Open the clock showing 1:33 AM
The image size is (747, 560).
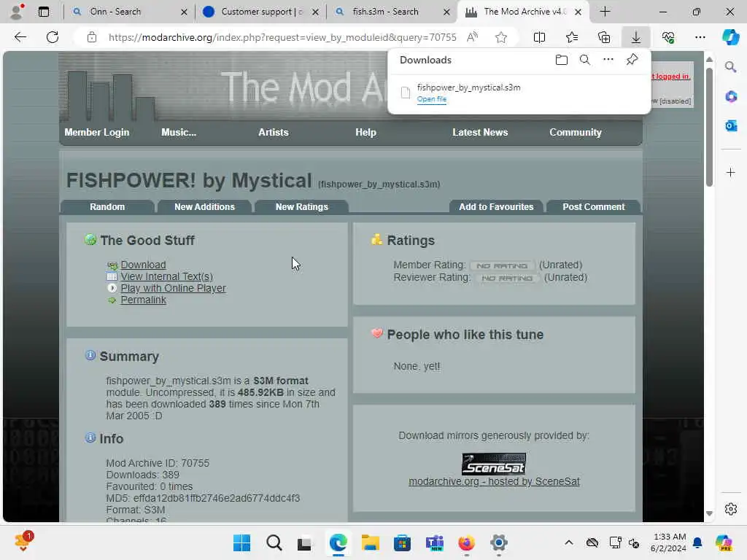(668, 542)
